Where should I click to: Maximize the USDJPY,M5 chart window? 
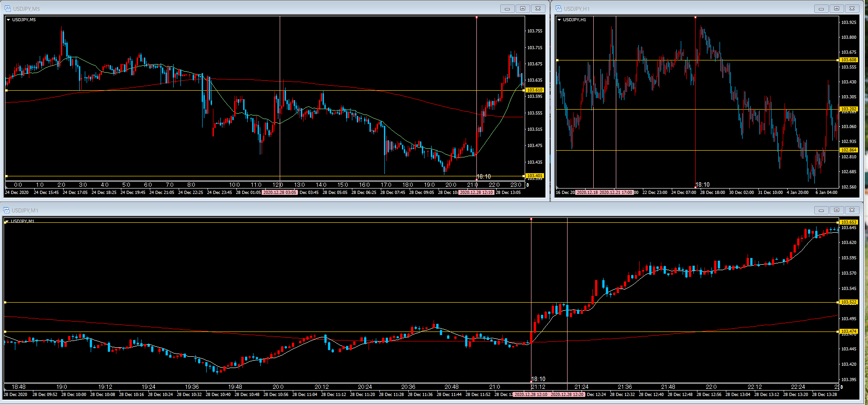tap(522, 9)
